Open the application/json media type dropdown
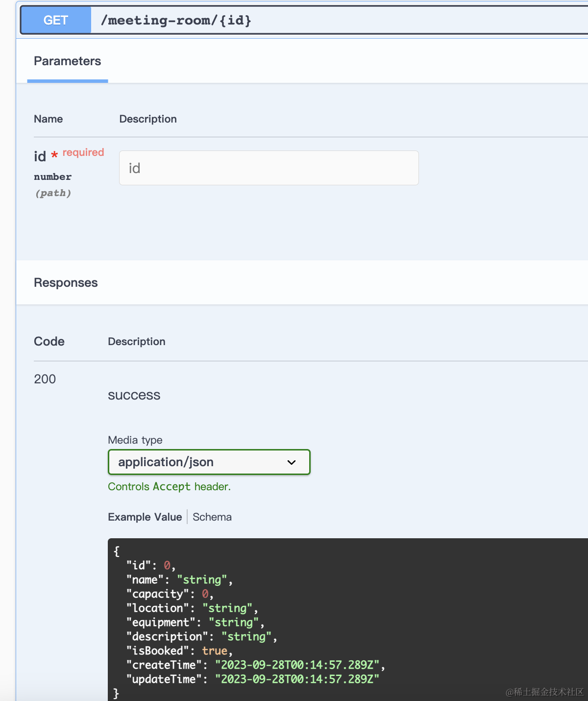The height and width of the screenshot is (701, 588). (x=209, y=462)
